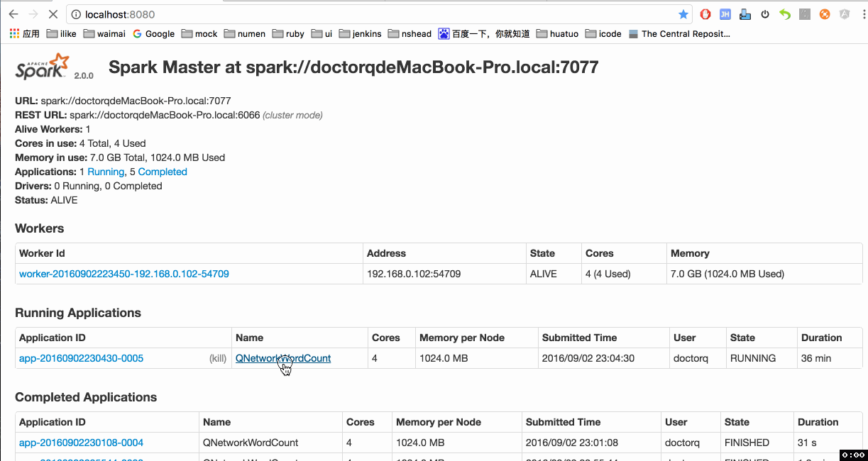
Task: Open The Central Repository bookmark
Action: pyautogui.click(x=679, y=33)
